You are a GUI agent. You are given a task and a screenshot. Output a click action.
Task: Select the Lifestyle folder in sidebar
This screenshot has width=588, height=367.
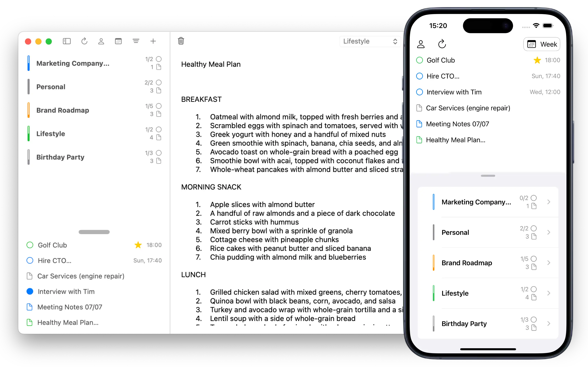click(51, 134)
